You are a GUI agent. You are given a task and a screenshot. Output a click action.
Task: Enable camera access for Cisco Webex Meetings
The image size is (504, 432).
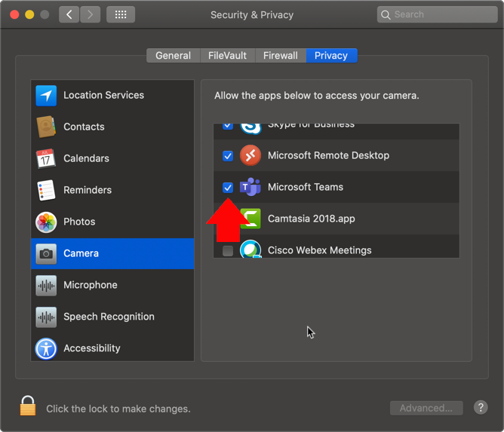click(x=228, y=251)
